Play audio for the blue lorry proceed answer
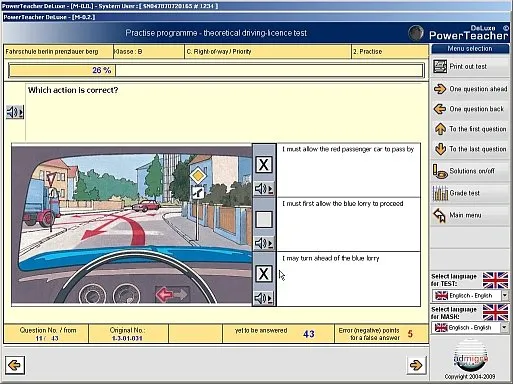The image size is (513, 384). (264, 243)
